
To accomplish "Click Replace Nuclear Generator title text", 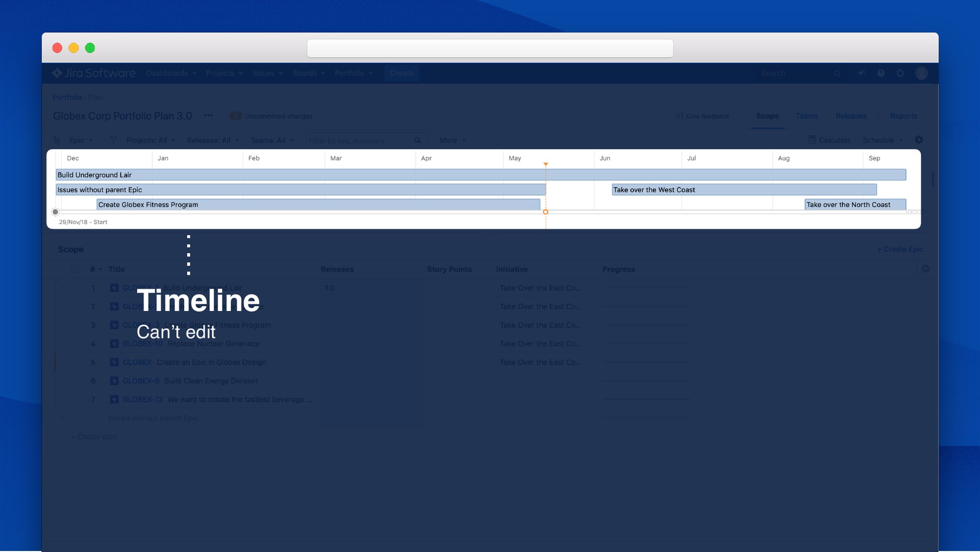I will tap(214, 344).
